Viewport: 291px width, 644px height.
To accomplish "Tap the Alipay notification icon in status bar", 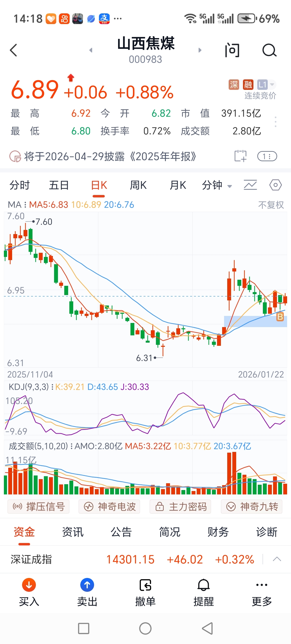I will coord(104,19).
